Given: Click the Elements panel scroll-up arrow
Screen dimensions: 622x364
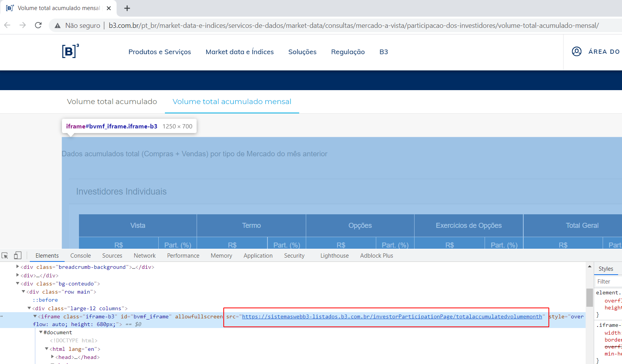Looking at the screenshot, I should pos(589,267).
